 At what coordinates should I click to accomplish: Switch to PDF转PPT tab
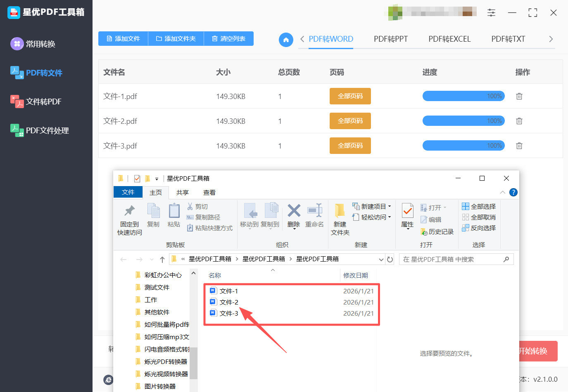pos(391,39)
